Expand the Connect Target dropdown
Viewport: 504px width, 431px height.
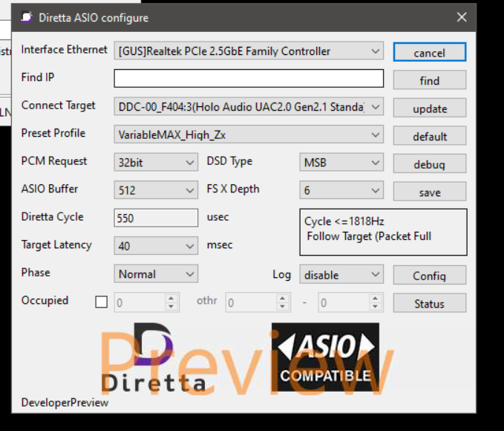(249, 107)
